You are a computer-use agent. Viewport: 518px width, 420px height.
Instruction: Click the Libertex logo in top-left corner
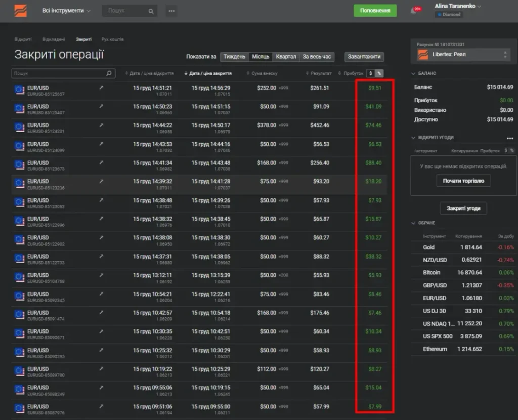[x=20, y=11]
